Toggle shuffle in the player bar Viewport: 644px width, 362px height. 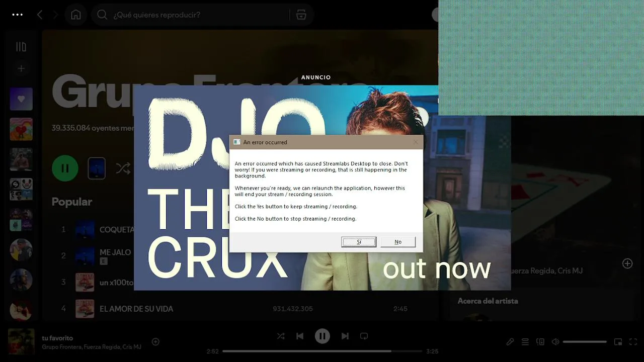click(281, 336)
